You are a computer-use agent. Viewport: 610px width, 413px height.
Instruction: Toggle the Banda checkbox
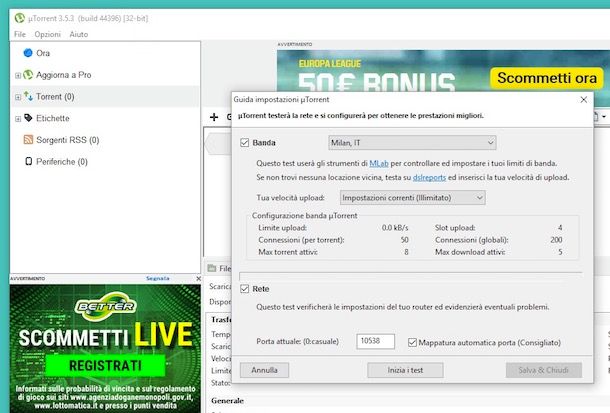tap(244, 143)
